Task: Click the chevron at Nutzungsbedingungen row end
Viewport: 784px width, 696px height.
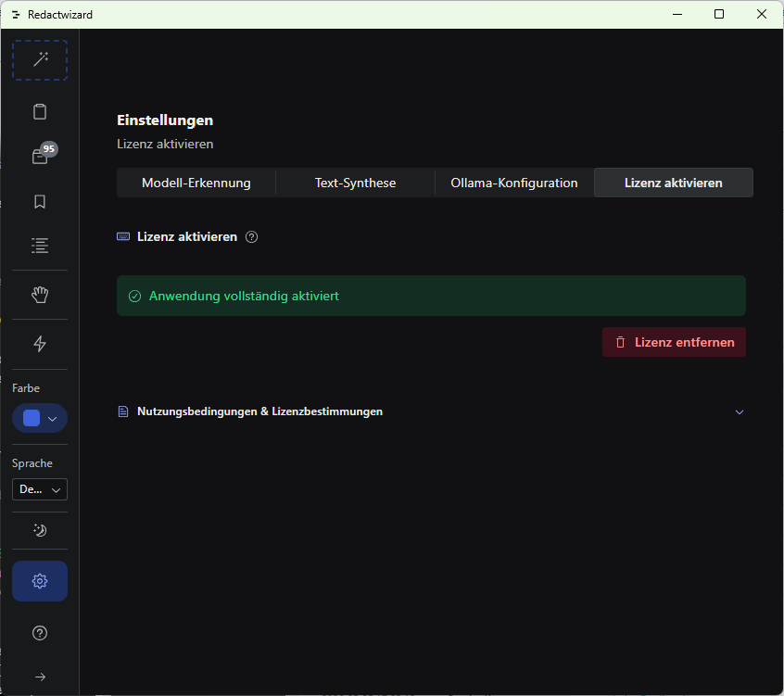Action: coord(740,412)
